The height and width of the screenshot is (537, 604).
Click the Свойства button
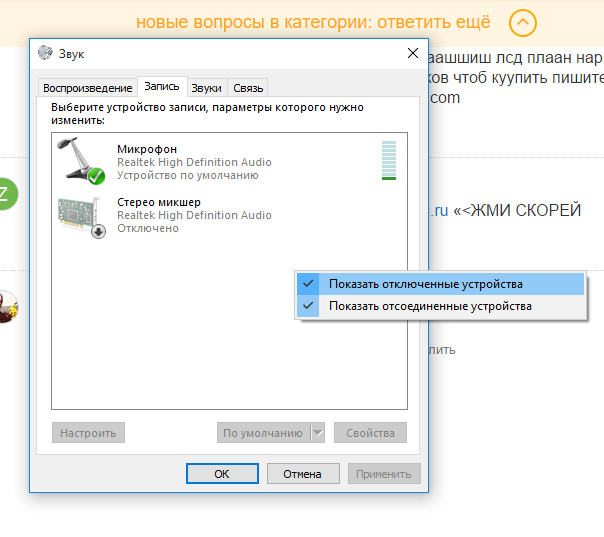coord(370,433)
